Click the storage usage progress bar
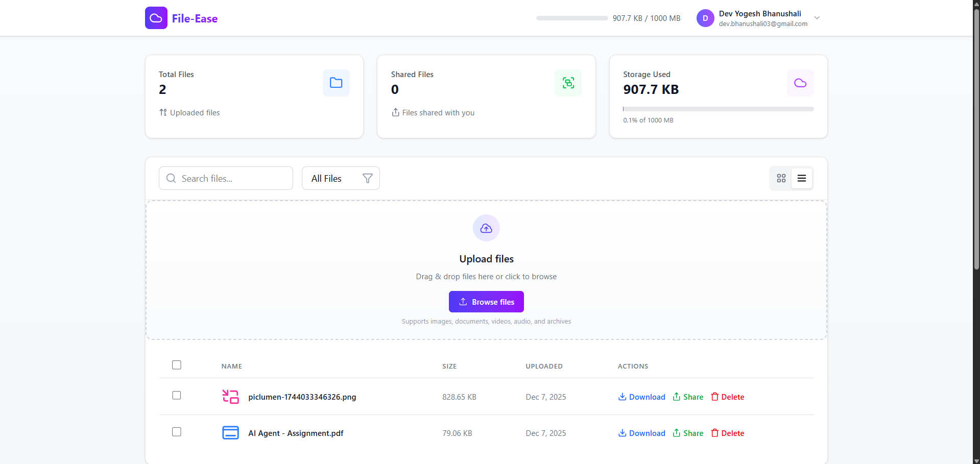 [718, 109]
